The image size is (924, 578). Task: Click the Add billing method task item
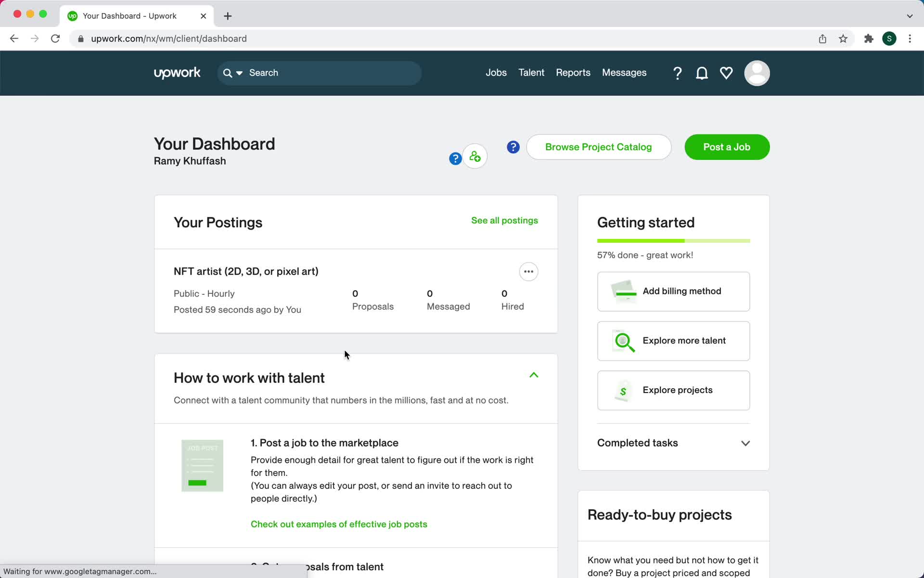pos(673,291)
